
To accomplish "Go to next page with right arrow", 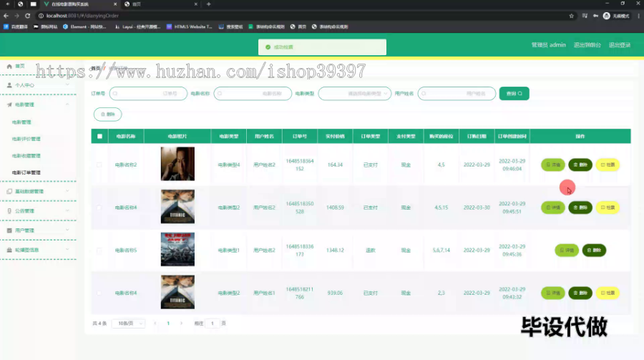I will click(x=181, y=323).
